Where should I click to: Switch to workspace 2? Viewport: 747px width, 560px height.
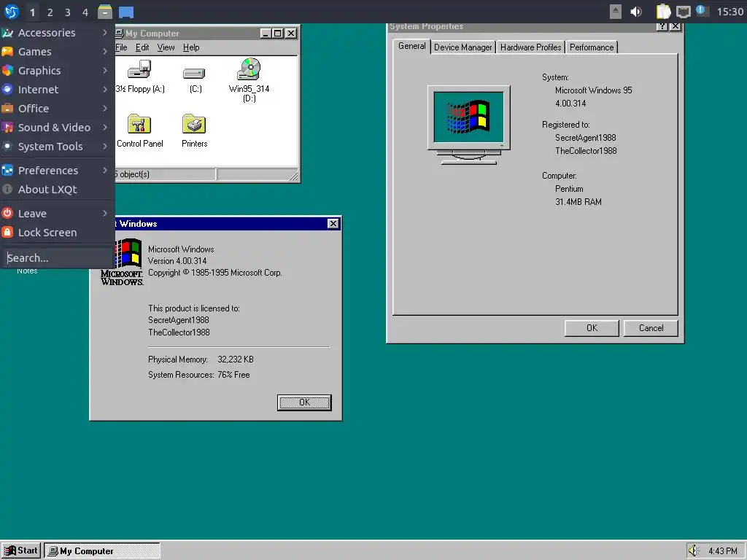[x=50, y=12]
